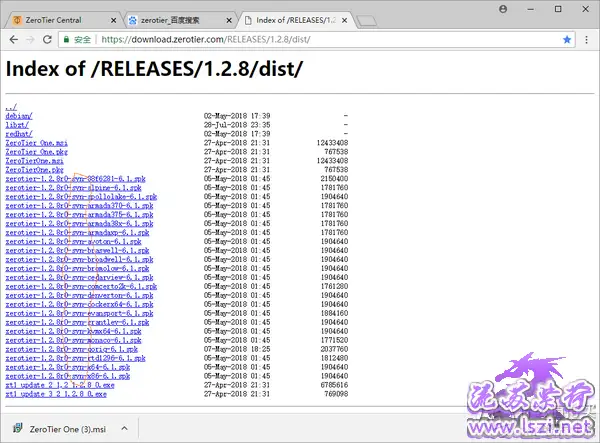Screen dimensions: 600x443
Task: Download the syn-avoton spk package
Action: tap(73, 241)
